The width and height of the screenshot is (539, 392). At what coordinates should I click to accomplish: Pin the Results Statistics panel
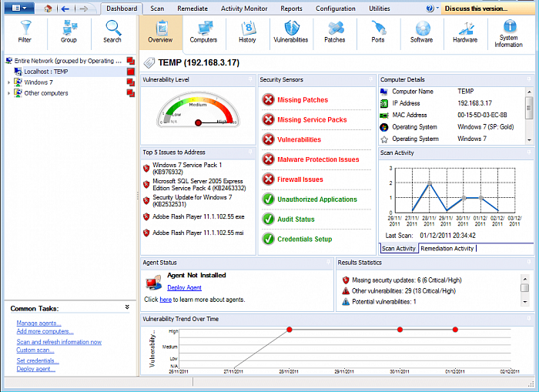pyautogui.click(x=529, y=262)
